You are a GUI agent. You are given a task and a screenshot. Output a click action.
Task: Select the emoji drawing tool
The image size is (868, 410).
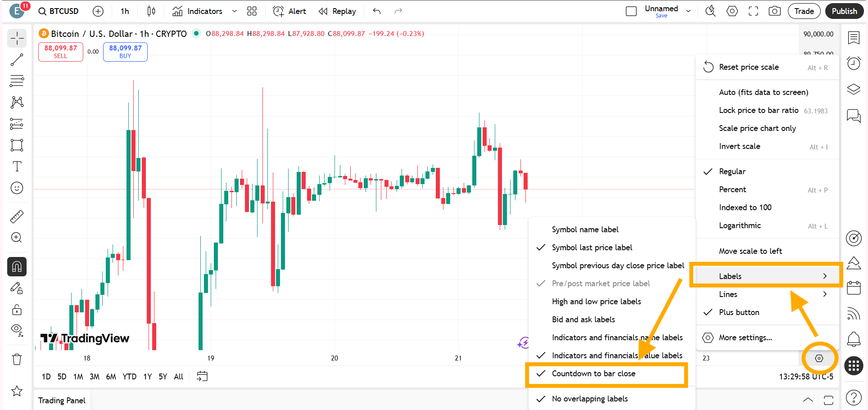[x=17, y=188]
